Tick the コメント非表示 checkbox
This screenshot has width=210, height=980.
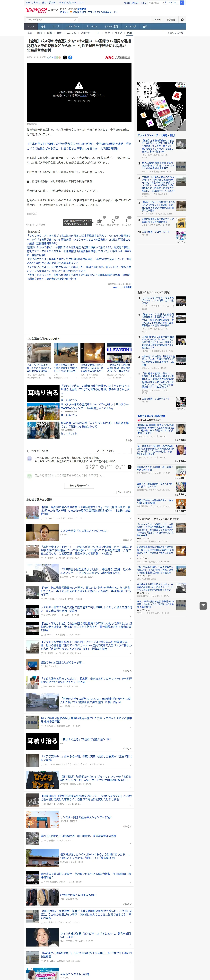(x=115, y=492)
